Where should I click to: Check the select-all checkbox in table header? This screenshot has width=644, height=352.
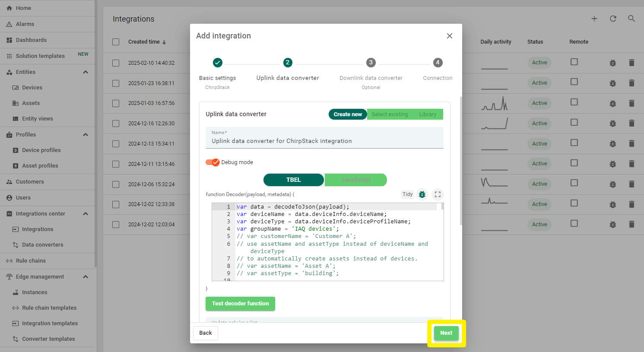116,42
